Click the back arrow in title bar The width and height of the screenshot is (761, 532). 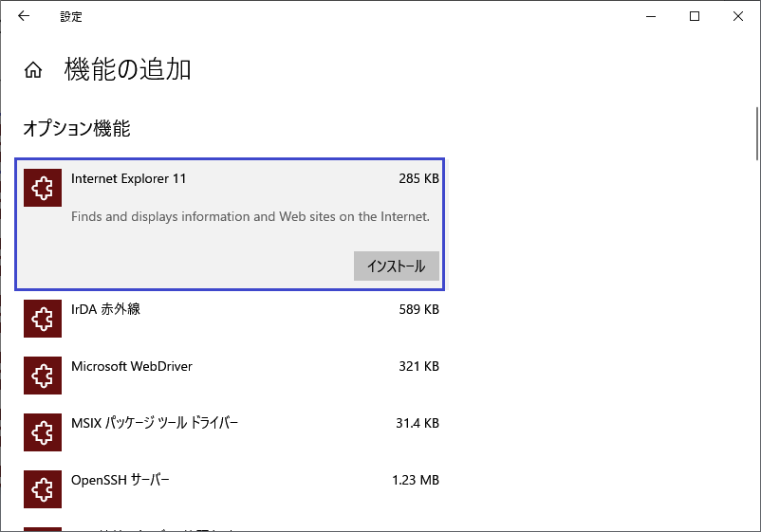[x=24, y=16]
